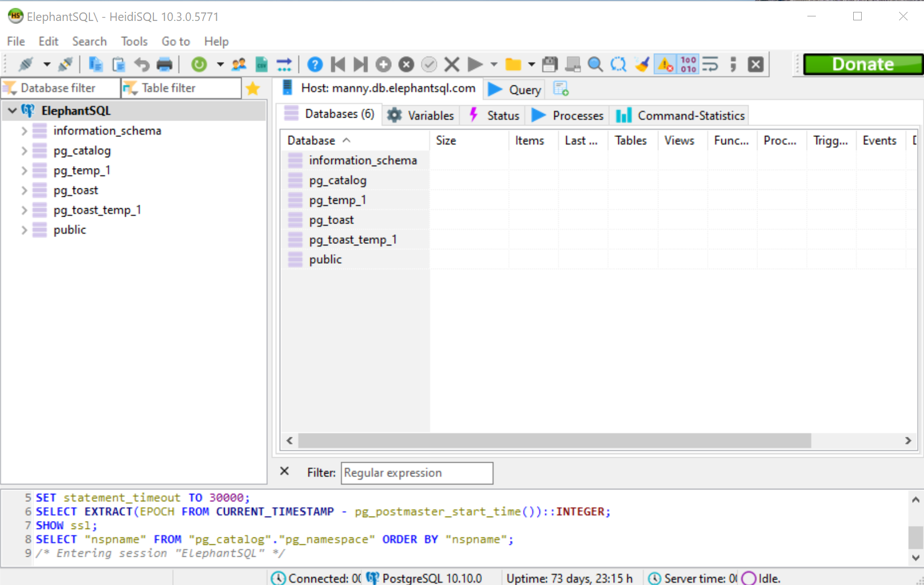The image size is (924, 585).
Task: Click the green Refresh icon
Action: tap(199, 64)
